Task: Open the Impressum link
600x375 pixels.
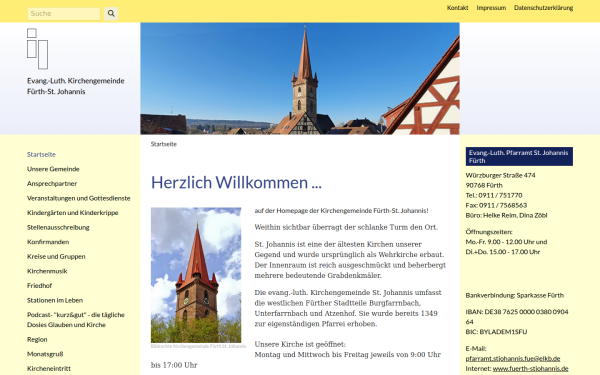Action: [x=491, y=8]
